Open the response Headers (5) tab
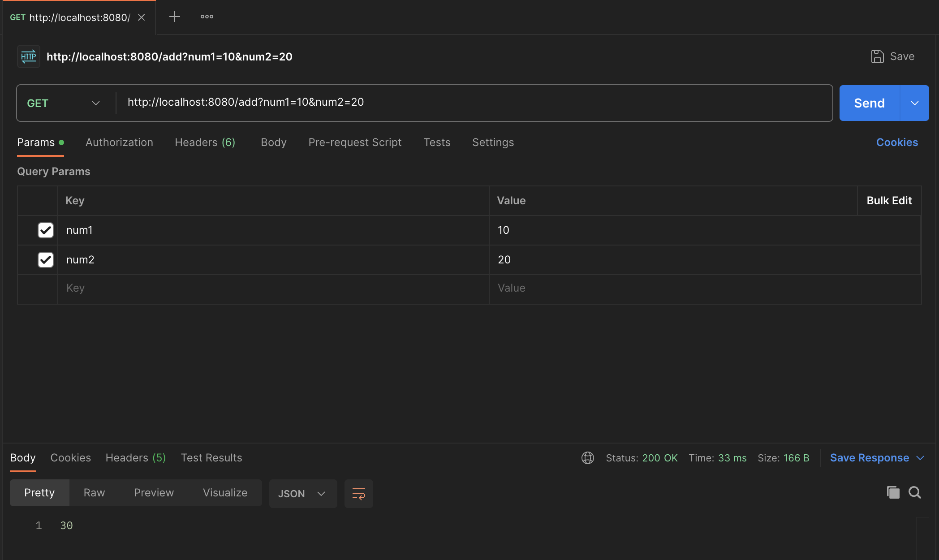 click(x=136, y=458)
